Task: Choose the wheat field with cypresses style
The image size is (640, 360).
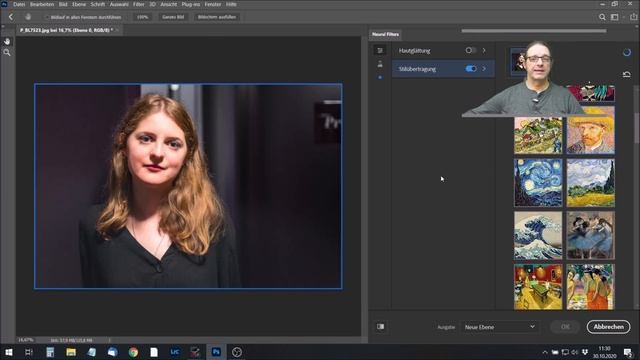Action: [591, 182]
